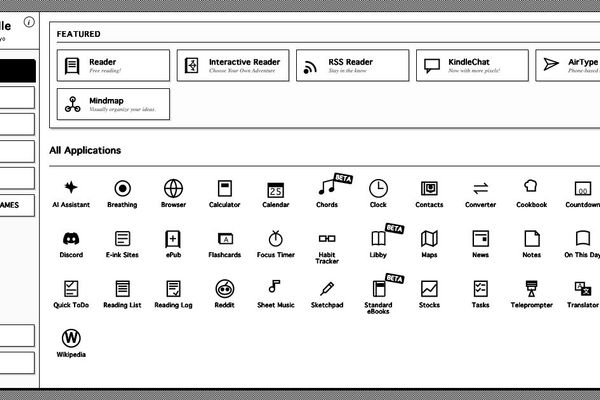The width and height of the screenshot is (600, 400).
Task: Open the Reading List app
Action: 122,294
